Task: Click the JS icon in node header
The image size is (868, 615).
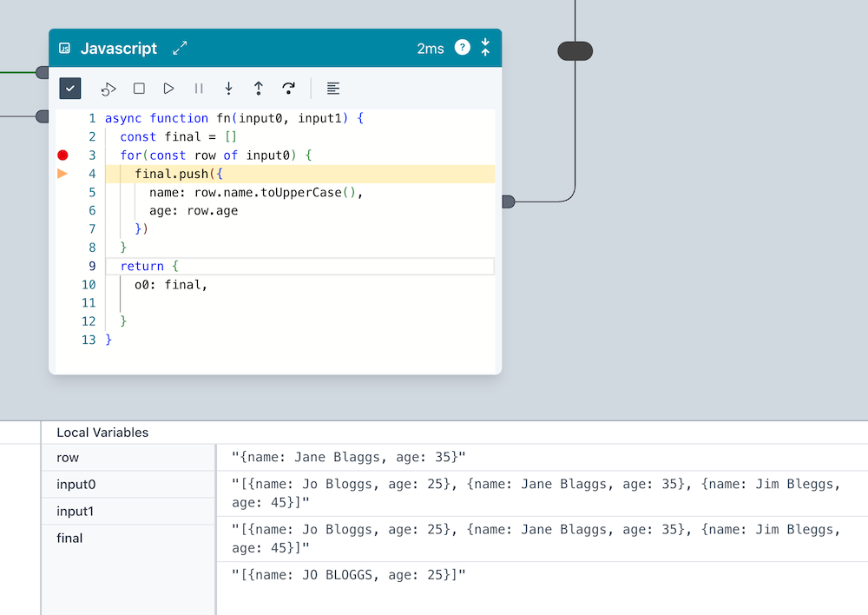Action: point(64,49)
